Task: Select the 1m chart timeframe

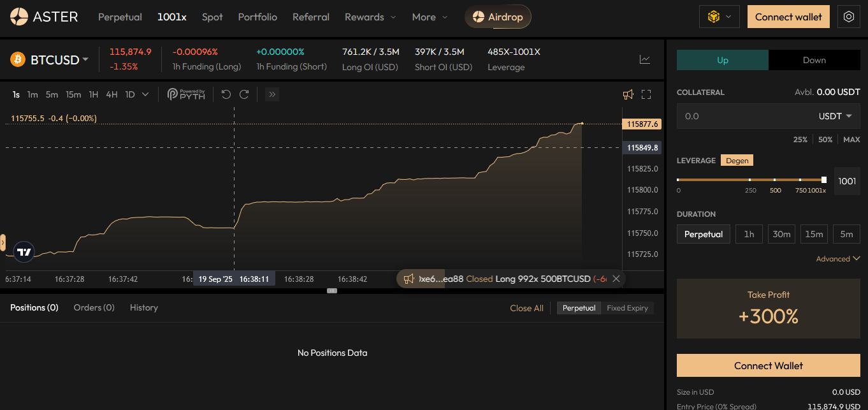Action: [33, 94]
